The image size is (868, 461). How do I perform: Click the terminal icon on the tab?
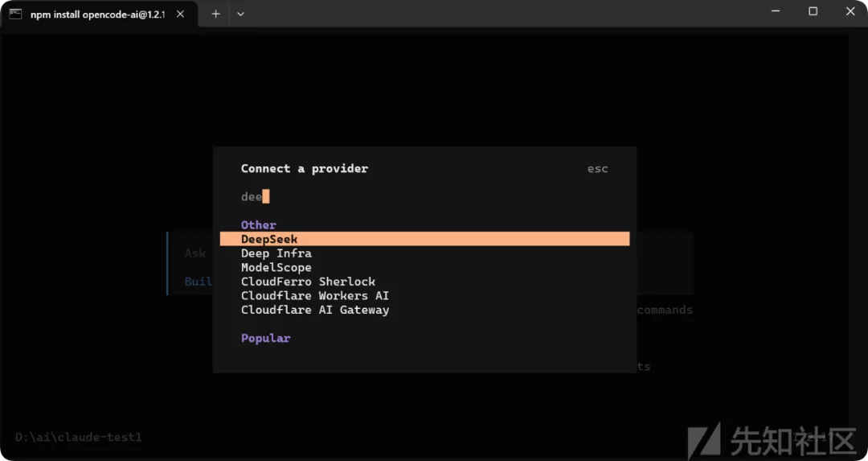(15, 14)
